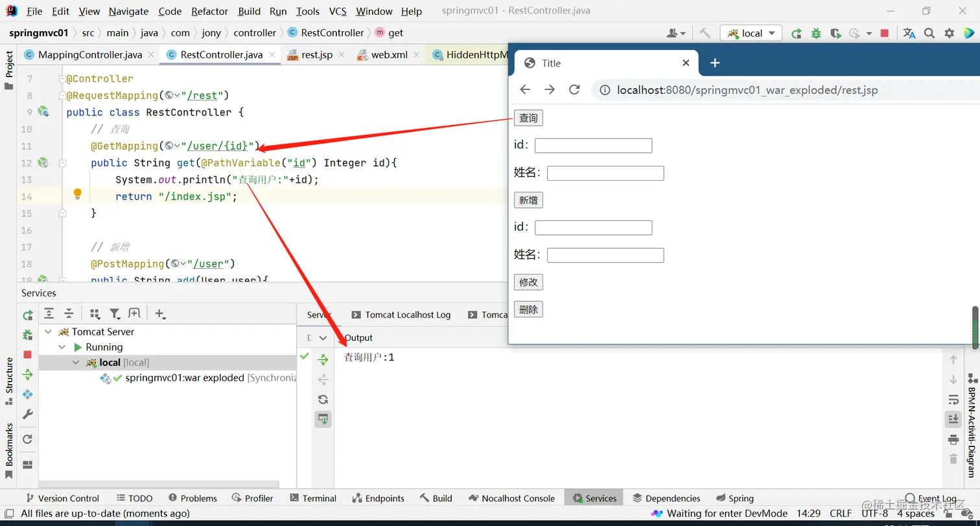
Task: Click the first 姓名 input field in browser
Action: point(605,173)
